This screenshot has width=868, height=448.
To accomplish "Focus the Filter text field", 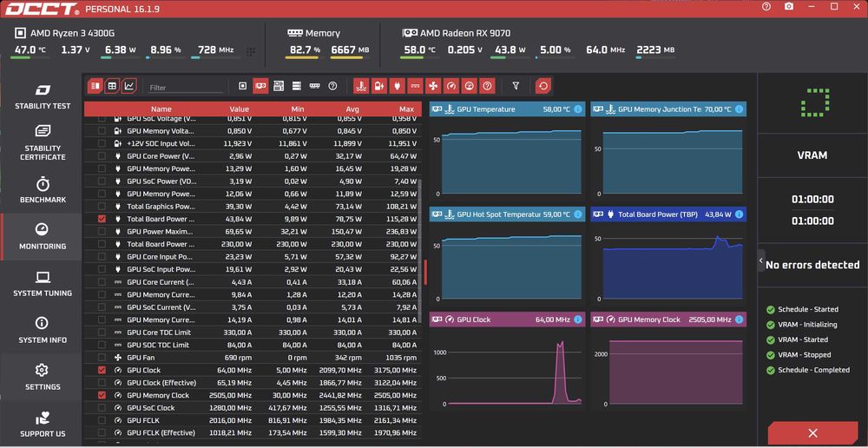I will [186, 88].
